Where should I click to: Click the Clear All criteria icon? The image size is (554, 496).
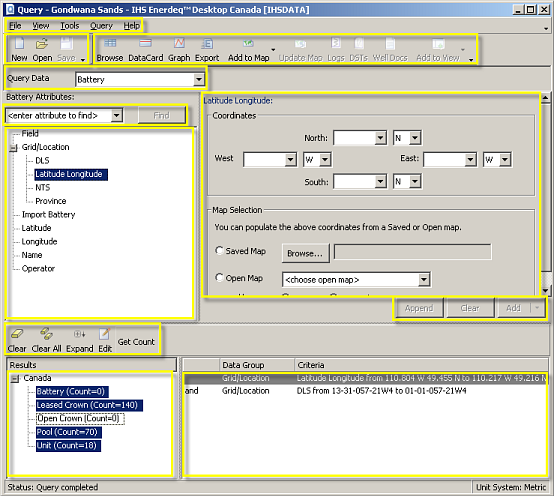click(x=46, y=340)
